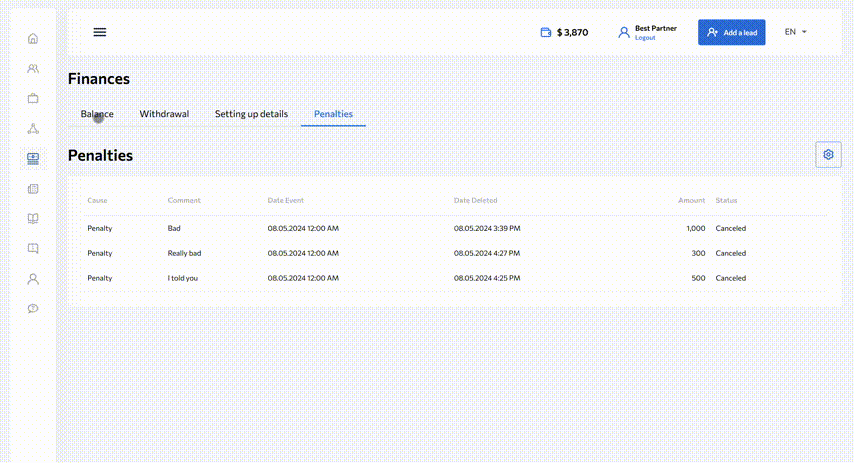
Task: Open the EN language dropdown
Action: tap(796, 32)
